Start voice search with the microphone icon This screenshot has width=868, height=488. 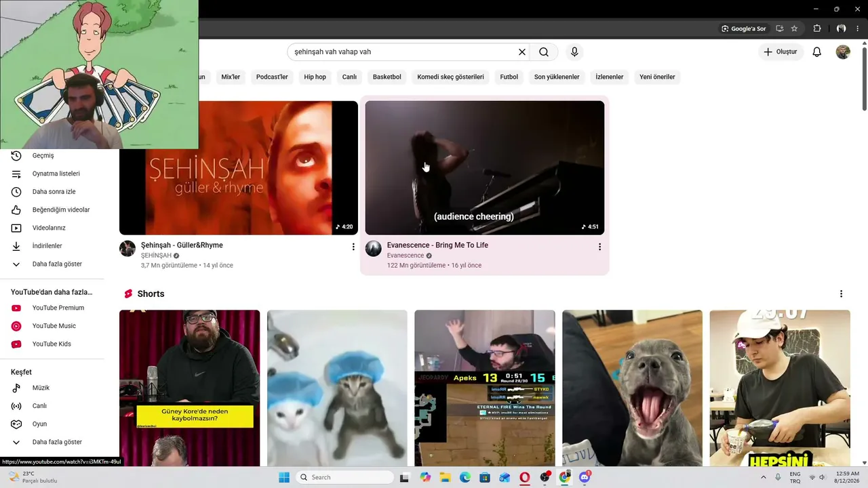(574, 52)
